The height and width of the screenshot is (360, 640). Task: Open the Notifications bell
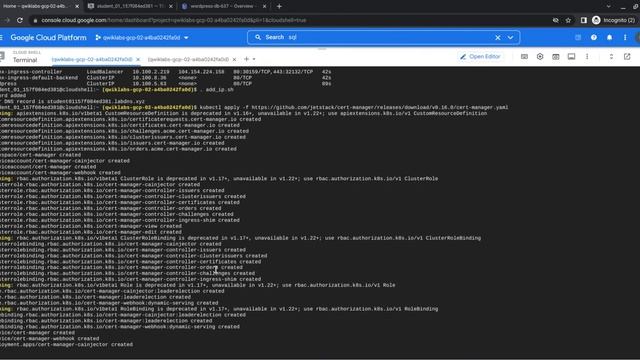point(609,38)
